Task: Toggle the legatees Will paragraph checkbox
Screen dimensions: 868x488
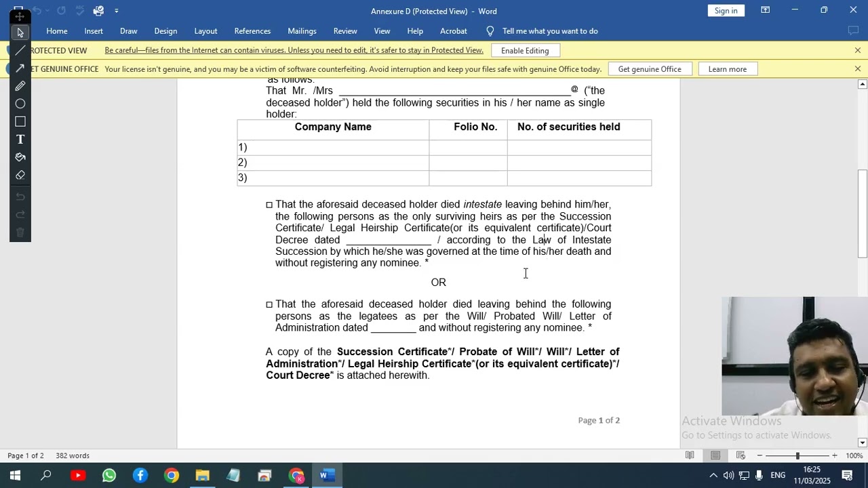Action: point(269,304)
